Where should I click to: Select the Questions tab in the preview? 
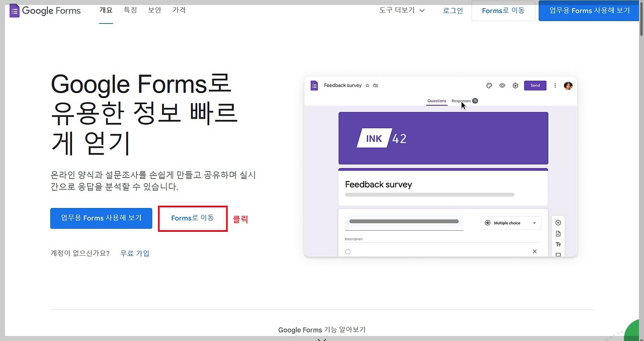pyautogui.click(x=437, y=101)
